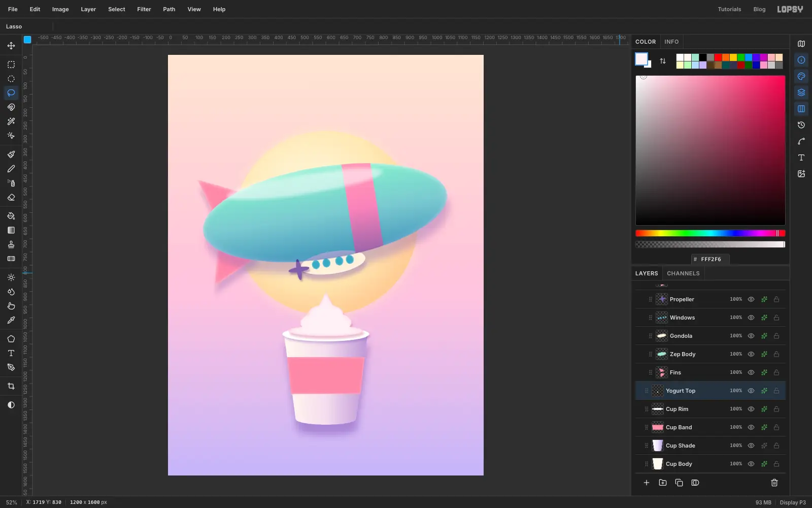Delete layer with trash icon
The image size is (812, 508).
coord(774,483)
